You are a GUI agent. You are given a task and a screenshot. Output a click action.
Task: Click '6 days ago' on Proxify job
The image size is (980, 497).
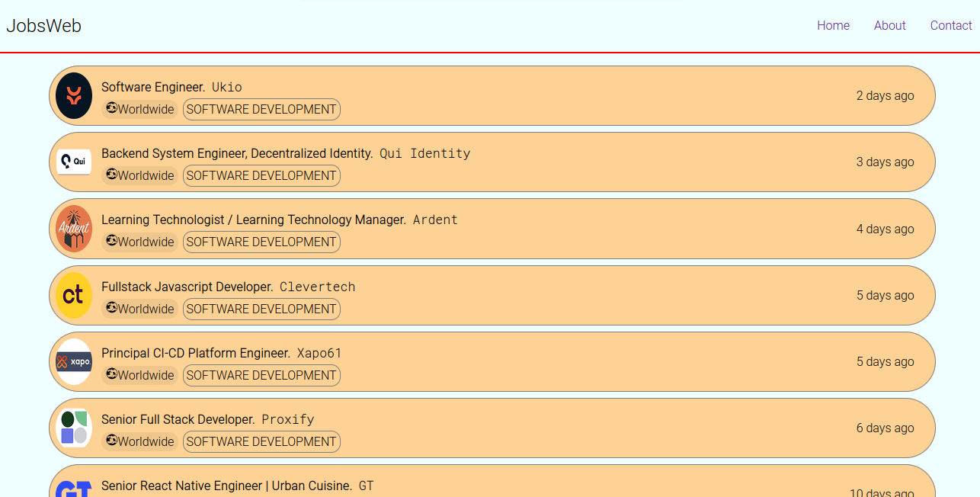885,428
